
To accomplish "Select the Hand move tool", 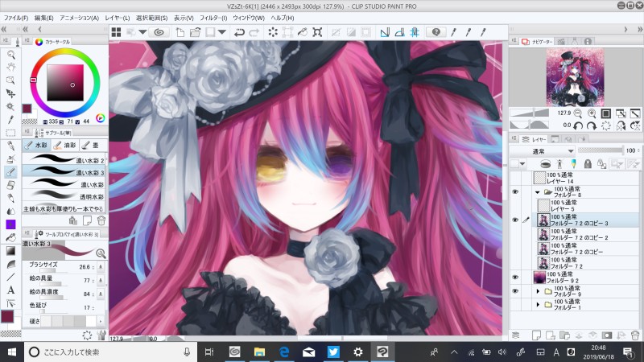I will (x=11, y=67).
